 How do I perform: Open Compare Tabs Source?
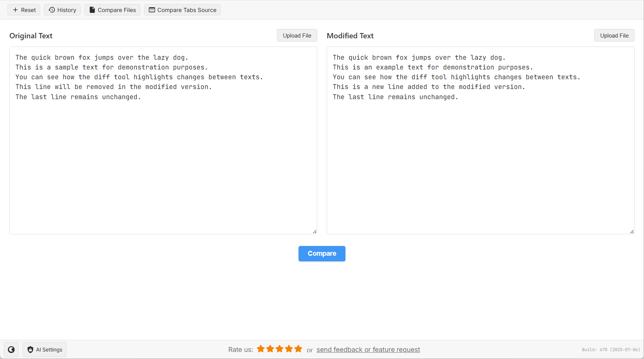click(182, 10)
